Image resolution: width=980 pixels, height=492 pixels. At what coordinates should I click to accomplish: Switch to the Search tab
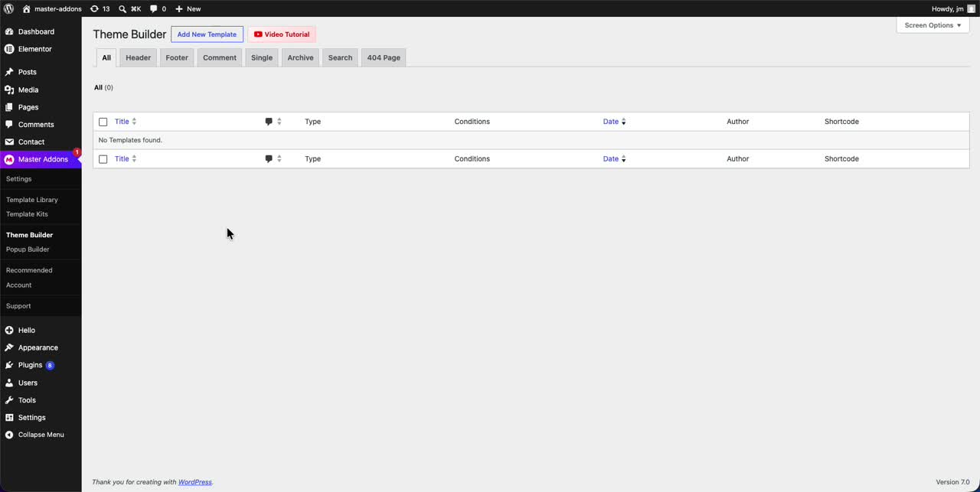click(340, 57)
